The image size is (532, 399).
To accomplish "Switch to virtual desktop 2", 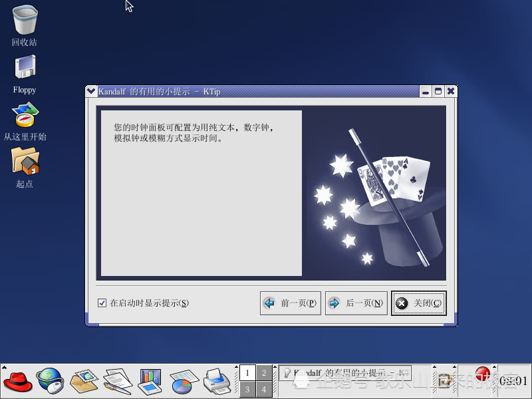I will [264, 373].
